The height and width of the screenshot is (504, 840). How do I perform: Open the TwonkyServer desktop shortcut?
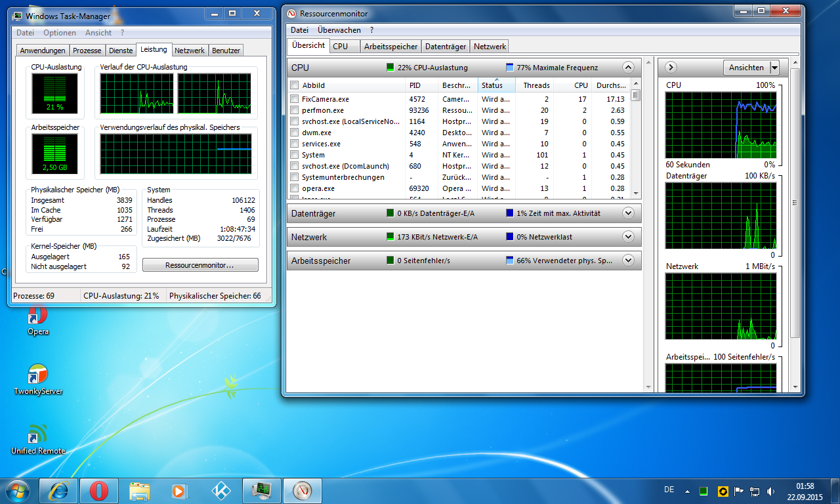click(x=38, y=379)
